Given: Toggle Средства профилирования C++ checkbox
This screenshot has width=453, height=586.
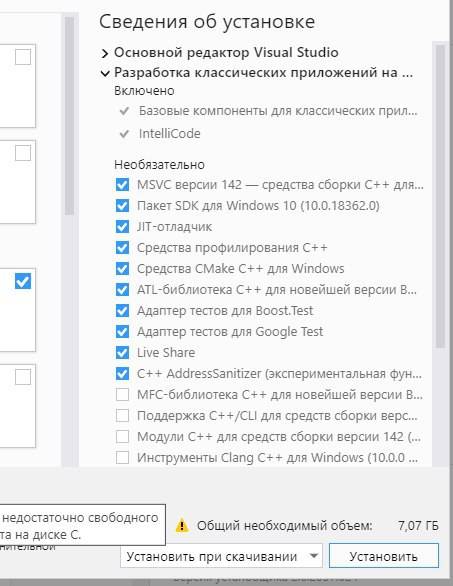Looking at the screenshot, I should coord(122,247).
